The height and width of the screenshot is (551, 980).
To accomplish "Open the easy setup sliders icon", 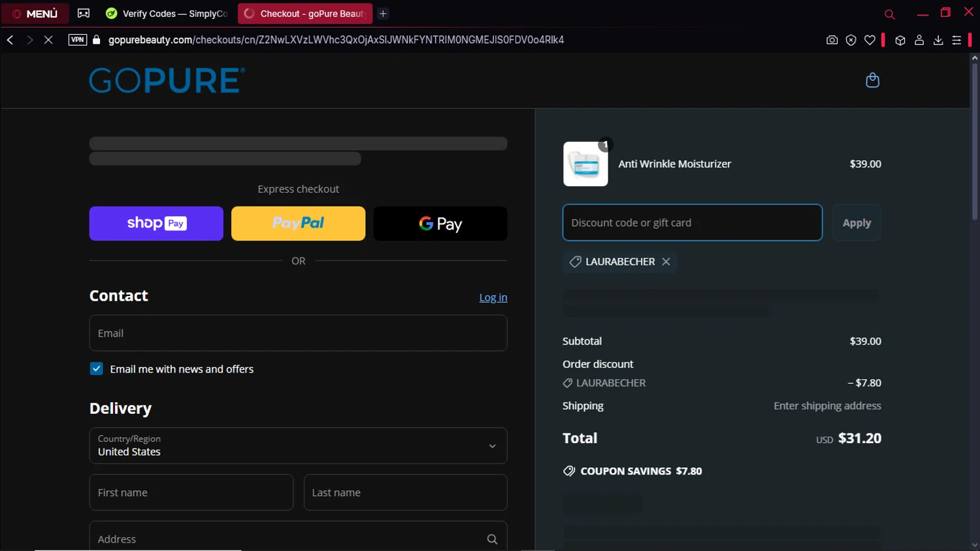I will [x=956, y=40].
